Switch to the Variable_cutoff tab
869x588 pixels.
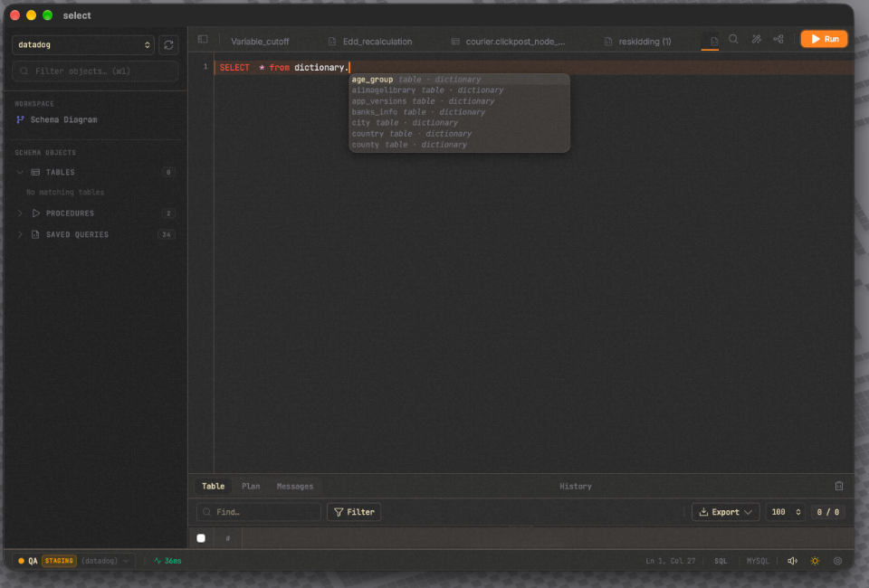260,42
